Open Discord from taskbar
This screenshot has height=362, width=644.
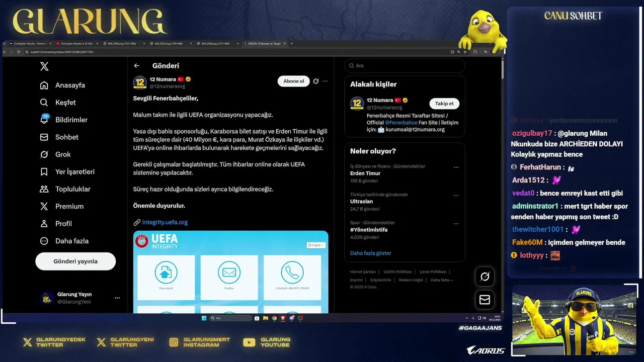(x=291, y=318)
